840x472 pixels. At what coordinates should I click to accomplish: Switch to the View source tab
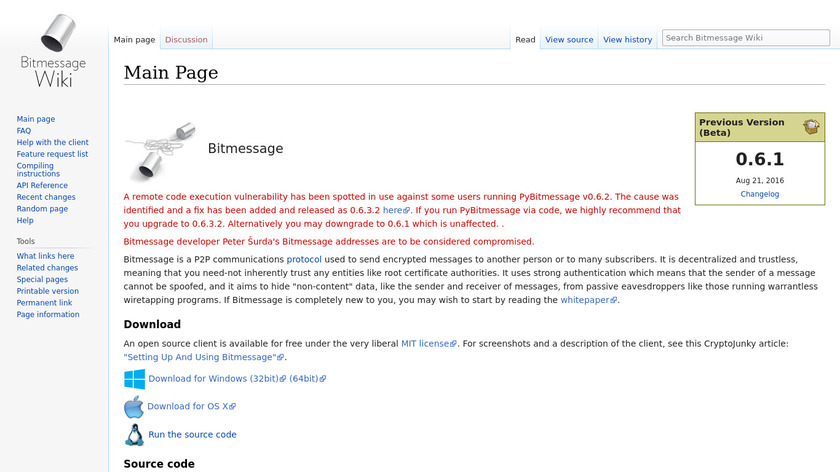coord(569,40)
